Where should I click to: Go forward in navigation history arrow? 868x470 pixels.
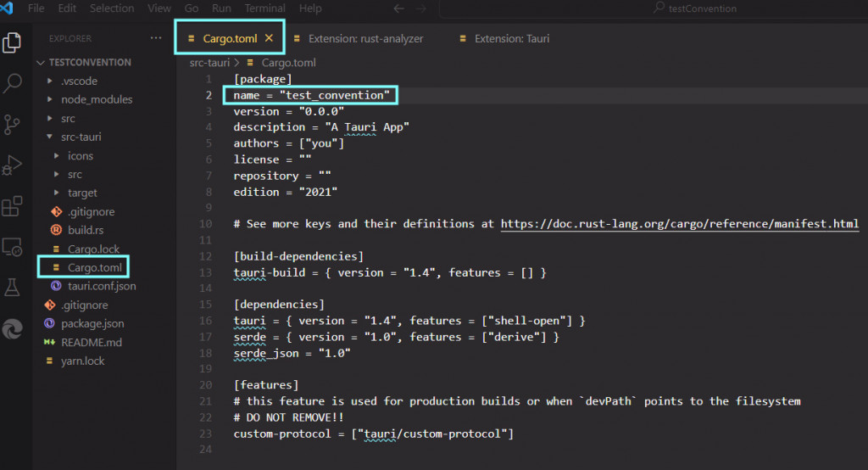pyautogui.click(x=421, y=8)
